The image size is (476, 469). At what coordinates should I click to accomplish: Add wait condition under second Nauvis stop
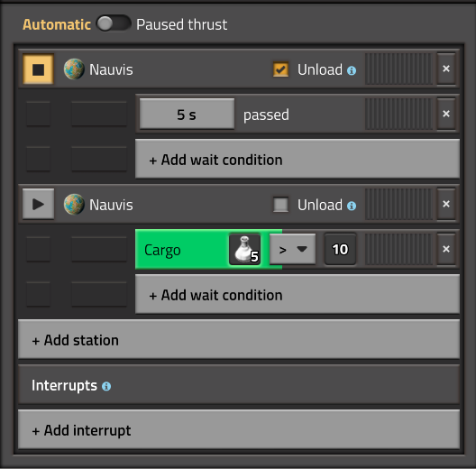point(297,294)
